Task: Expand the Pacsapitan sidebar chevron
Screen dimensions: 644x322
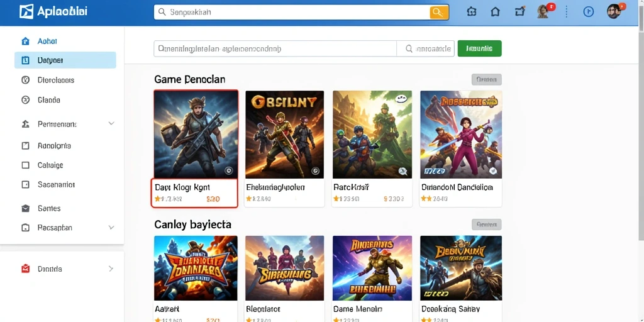Action: (x=111, y=228)
